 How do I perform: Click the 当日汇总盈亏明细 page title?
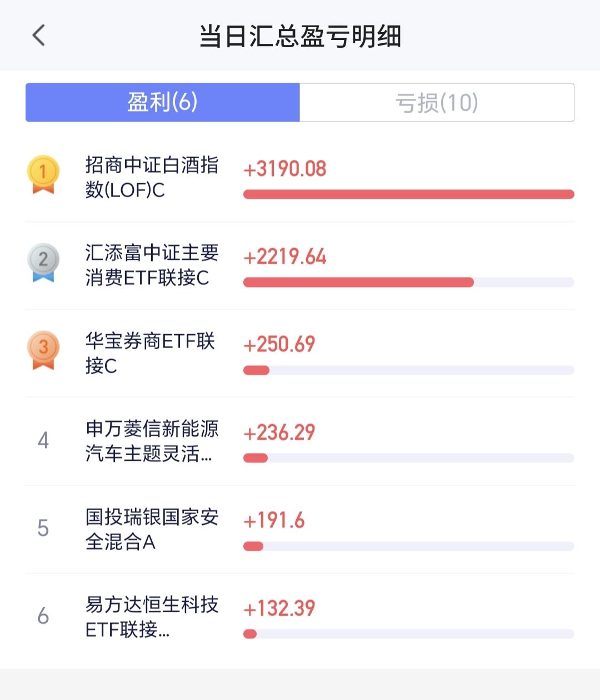tap(300, 36)
